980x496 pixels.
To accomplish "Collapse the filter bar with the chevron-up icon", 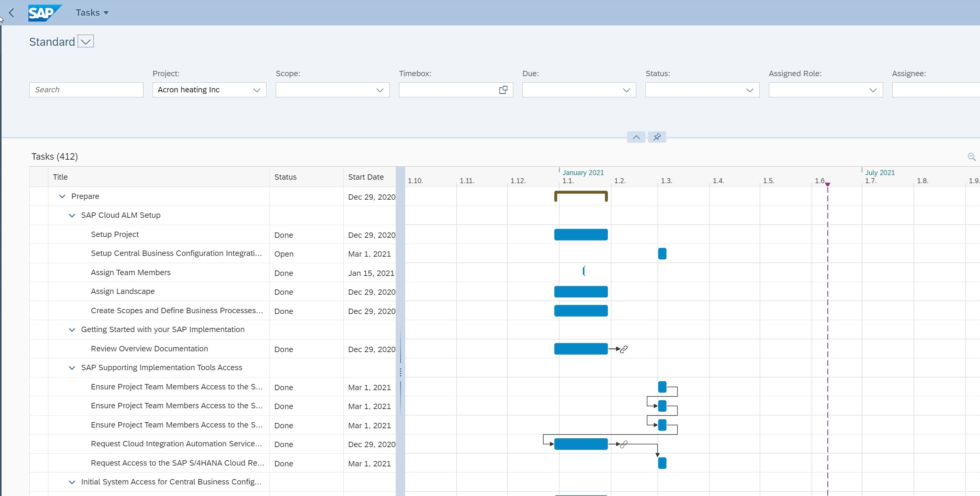I will coord(636,137).
